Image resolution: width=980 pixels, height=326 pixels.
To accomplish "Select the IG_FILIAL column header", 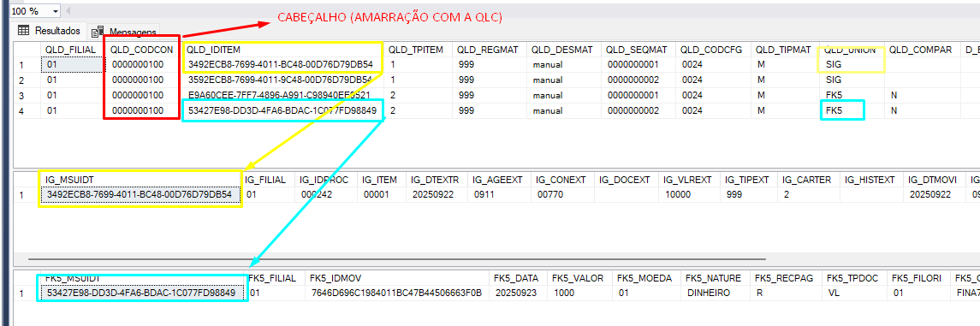I will 269,179.
